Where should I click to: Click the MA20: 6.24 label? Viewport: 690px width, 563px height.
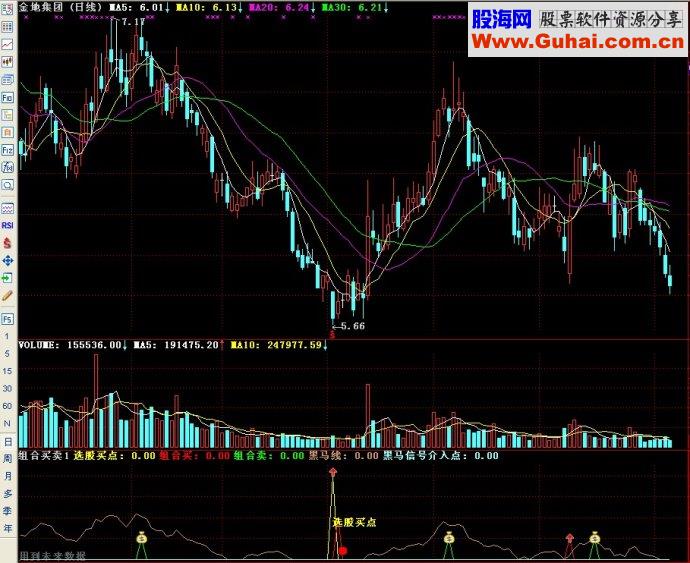(282, 7)
